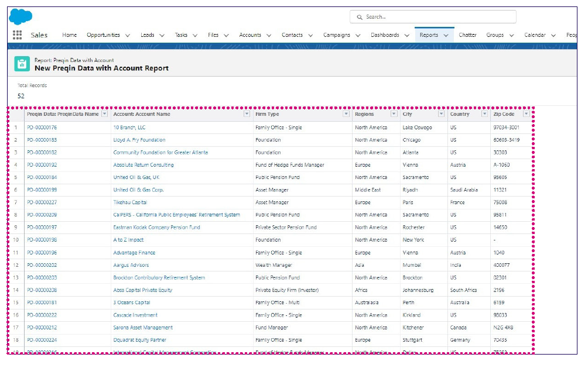Screen dimensions: 588x368
Task: Open Zip Code column menu arrow
Action: click(x=526, y=114)
